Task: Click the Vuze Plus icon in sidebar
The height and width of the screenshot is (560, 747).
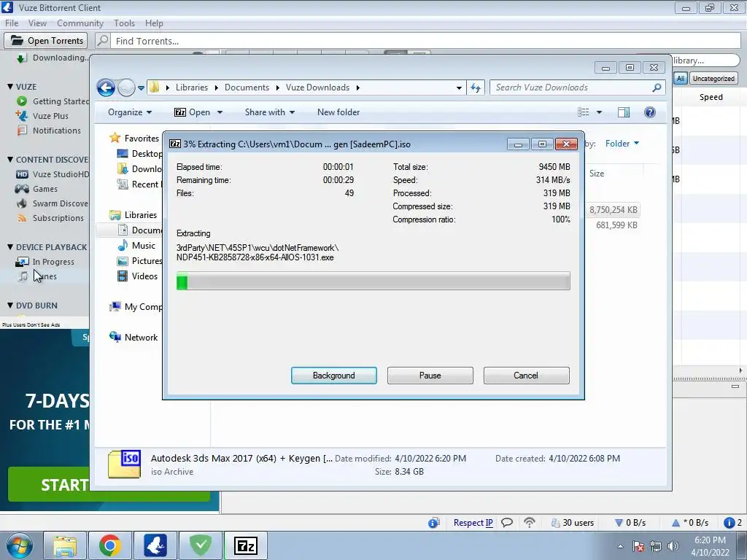Action: 21,116
